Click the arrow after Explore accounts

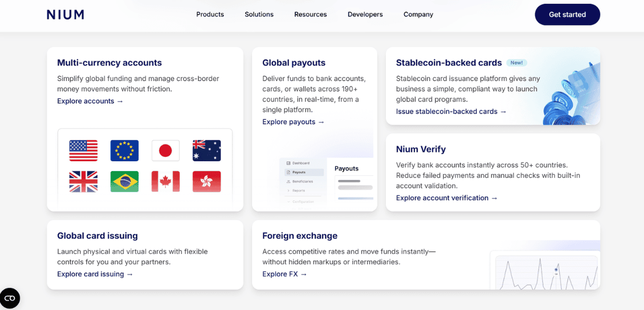coord(120,101)
